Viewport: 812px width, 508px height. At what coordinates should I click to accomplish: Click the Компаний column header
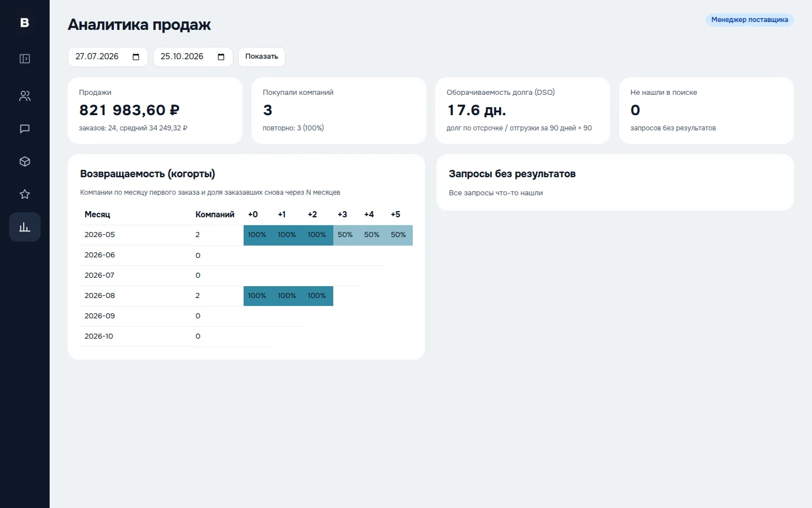215,214
